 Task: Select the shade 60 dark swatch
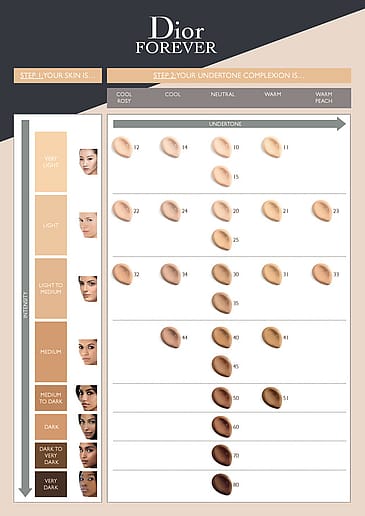point(222,427)
